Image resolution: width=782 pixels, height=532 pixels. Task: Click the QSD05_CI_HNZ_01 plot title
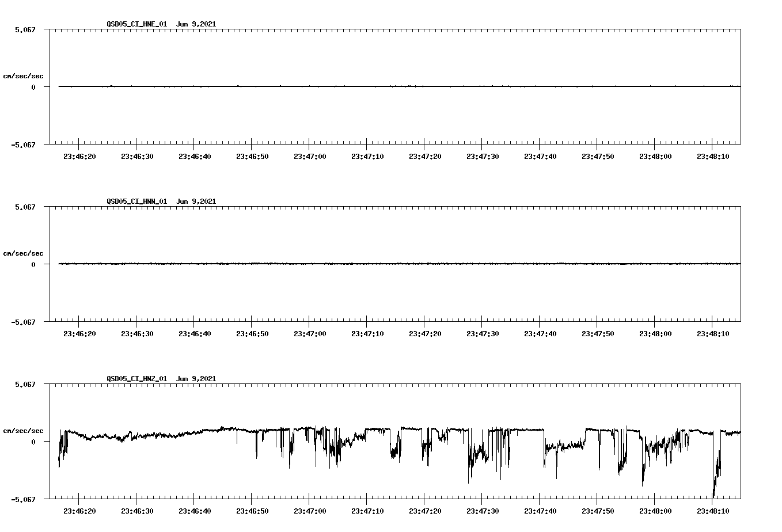pos(161,379)
